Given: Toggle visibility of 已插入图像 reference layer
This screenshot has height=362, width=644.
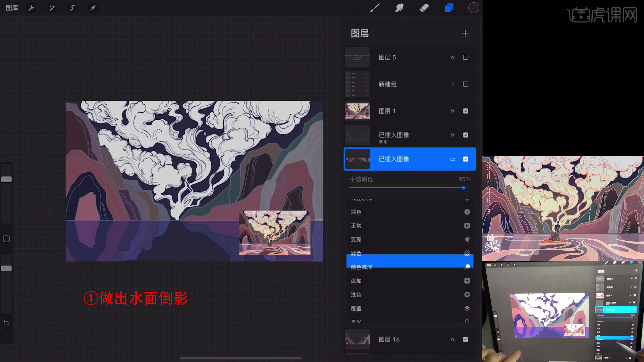Looking at the screenshot, I should 466,135.
